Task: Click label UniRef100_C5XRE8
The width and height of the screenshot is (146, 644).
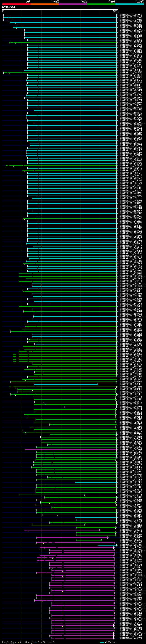Action: coord(131,70)
